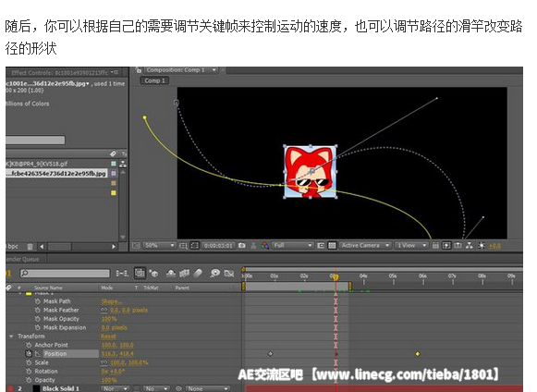
Task: Click the Reset Exposure icon
Action: tap(482, 246)
